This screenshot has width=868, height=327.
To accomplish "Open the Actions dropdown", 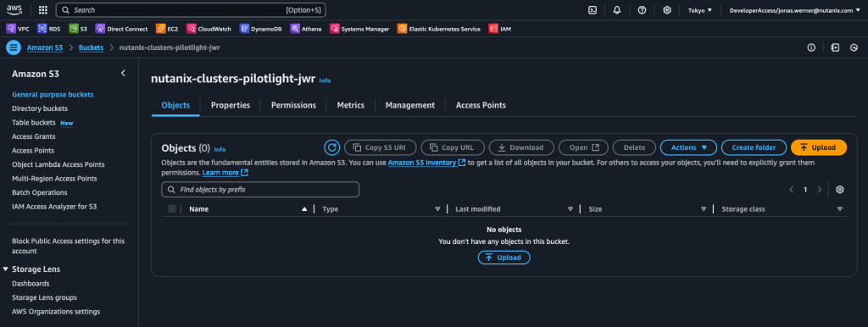I will click(x=688, y=147).
